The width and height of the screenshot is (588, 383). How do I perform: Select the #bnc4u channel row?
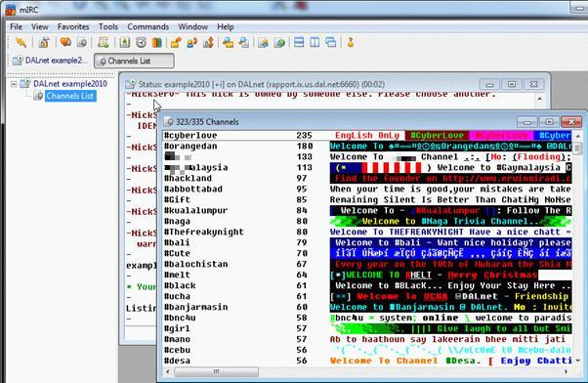click(367, 318)
